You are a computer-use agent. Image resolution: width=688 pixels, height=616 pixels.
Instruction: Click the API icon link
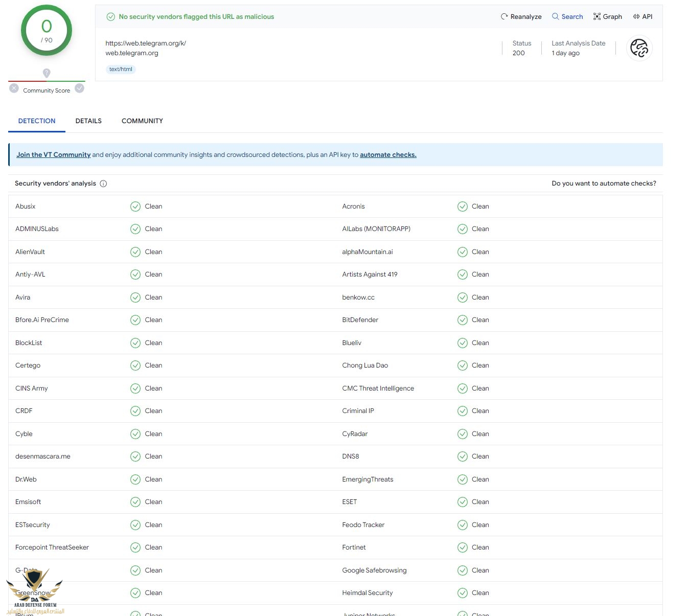click(636, 16)
